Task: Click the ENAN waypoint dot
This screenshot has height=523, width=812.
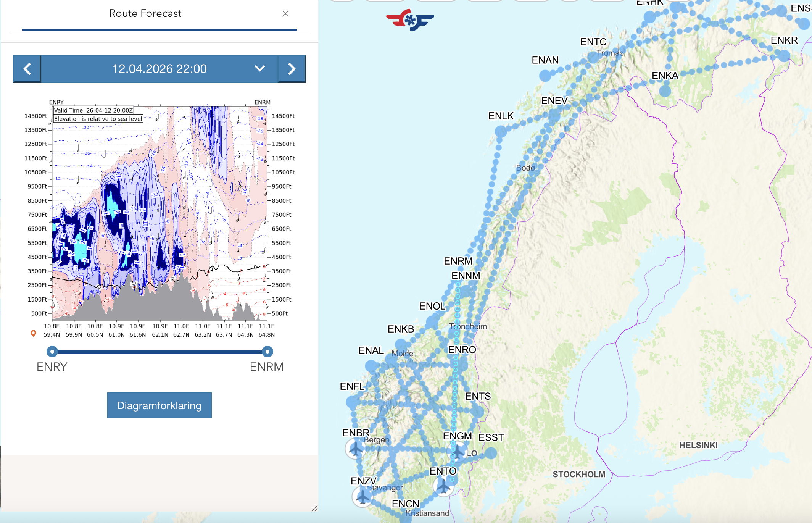Action: pos(546,76)
